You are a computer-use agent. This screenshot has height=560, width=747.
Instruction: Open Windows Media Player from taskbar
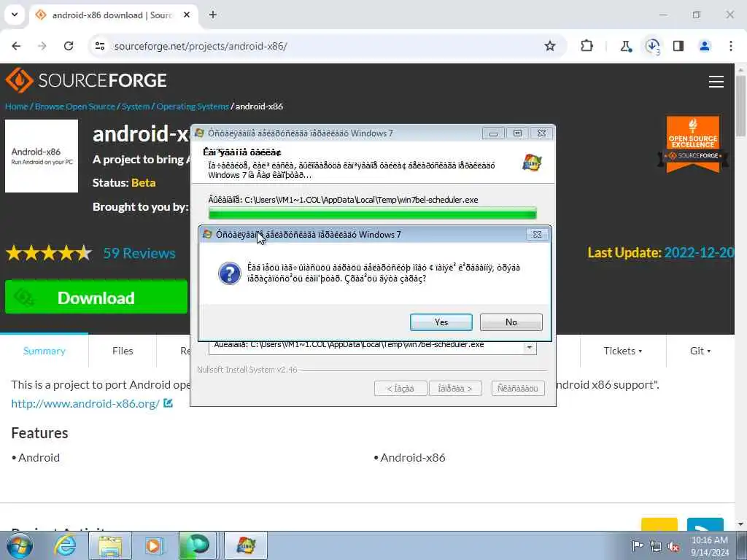[x=154, y=545]
